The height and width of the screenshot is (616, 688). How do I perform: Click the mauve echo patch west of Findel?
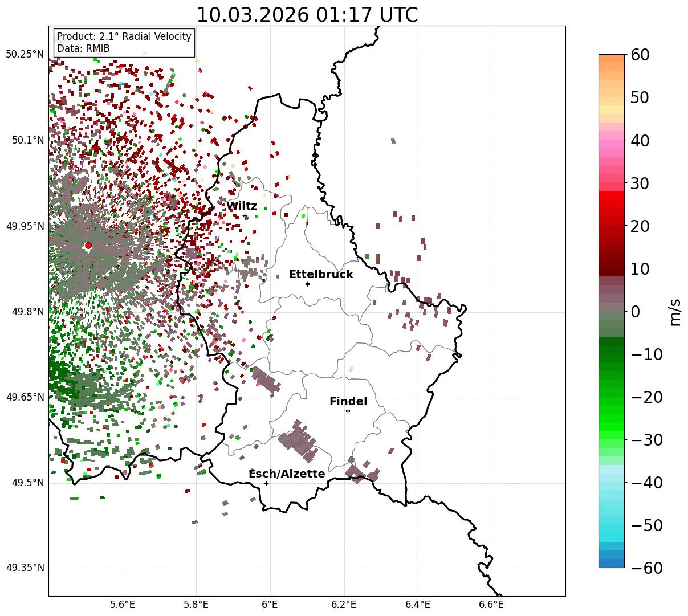266,380
